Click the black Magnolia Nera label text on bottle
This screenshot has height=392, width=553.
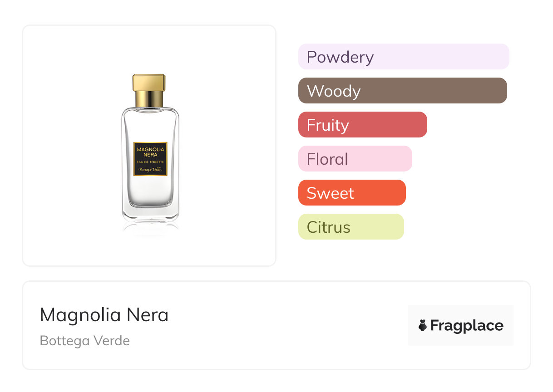[150, 152]
